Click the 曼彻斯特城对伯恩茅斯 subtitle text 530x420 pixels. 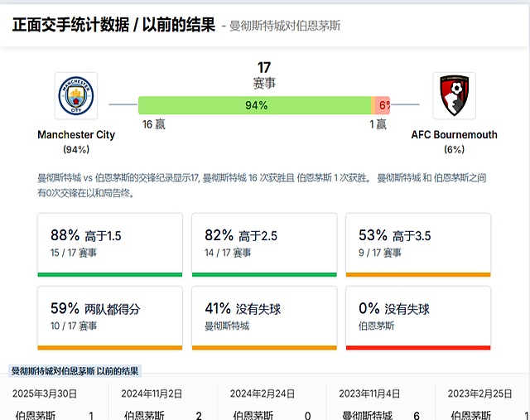(285, 26)
